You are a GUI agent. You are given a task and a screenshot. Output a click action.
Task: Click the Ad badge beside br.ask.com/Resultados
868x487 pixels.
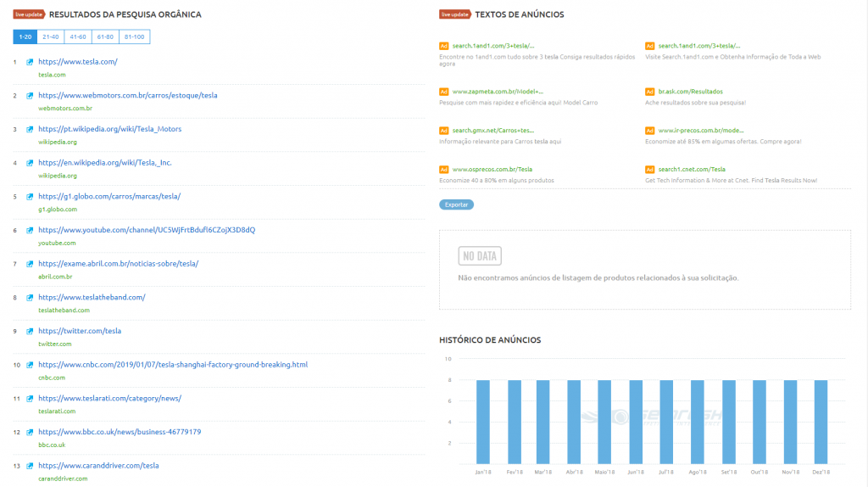tap(649, 92)
